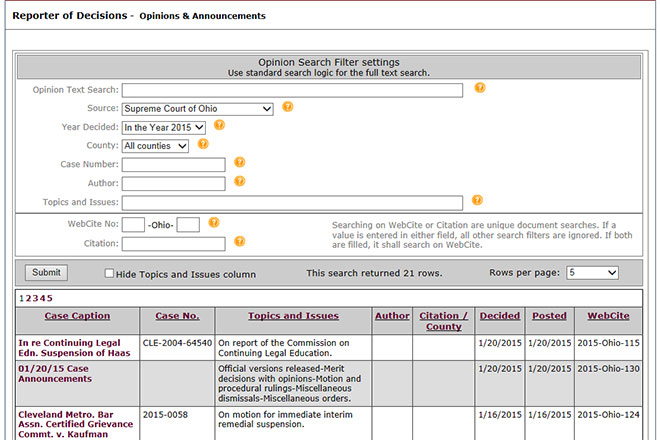Open the County dropdown
The height and width of the screenshot is (440, 660).
pos(155,146)
